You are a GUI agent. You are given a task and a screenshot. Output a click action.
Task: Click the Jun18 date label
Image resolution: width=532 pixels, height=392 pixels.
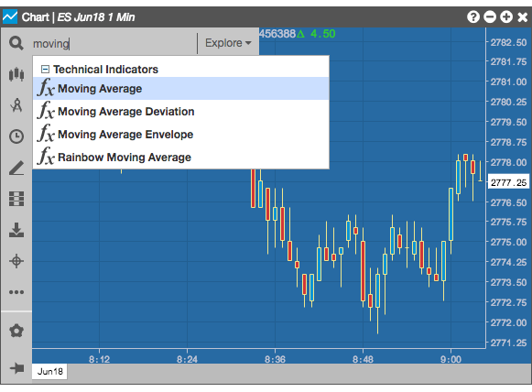pos(49,371)
